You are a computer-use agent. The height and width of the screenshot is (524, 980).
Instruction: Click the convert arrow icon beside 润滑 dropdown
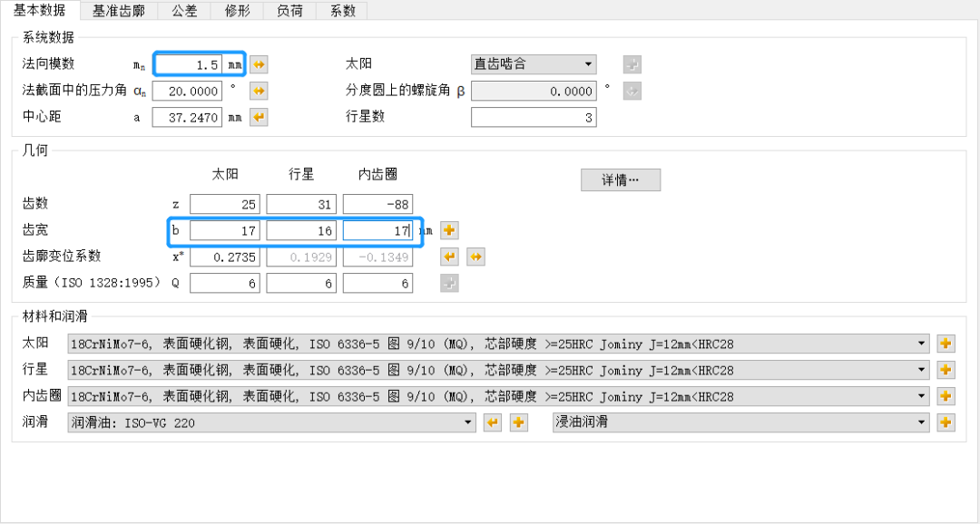click(493, 422)
